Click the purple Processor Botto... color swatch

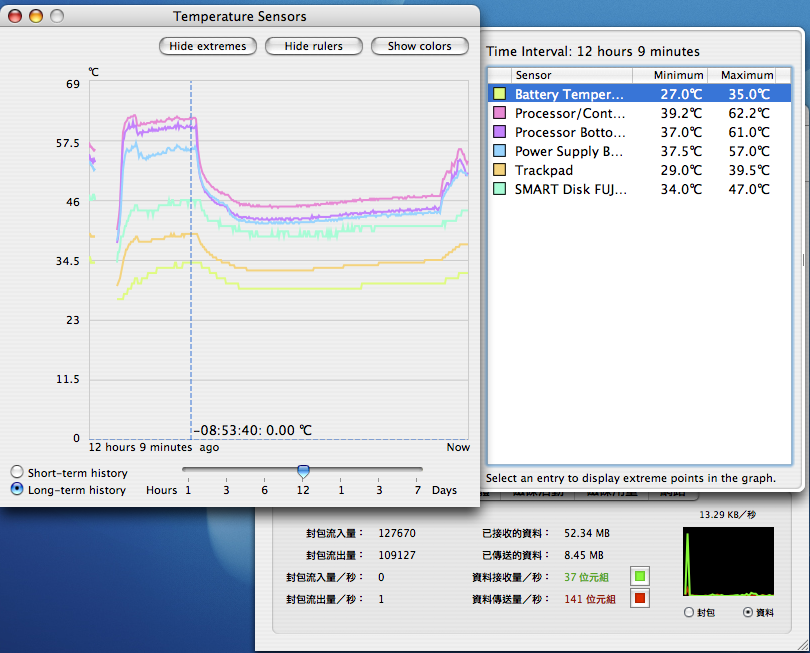click(x=500, y=132)
